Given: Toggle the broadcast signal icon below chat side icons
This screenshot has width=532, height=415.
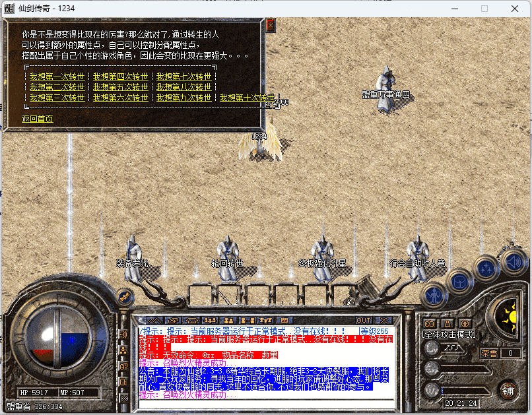Looking at the screenshot, I should tap(124, 399).
